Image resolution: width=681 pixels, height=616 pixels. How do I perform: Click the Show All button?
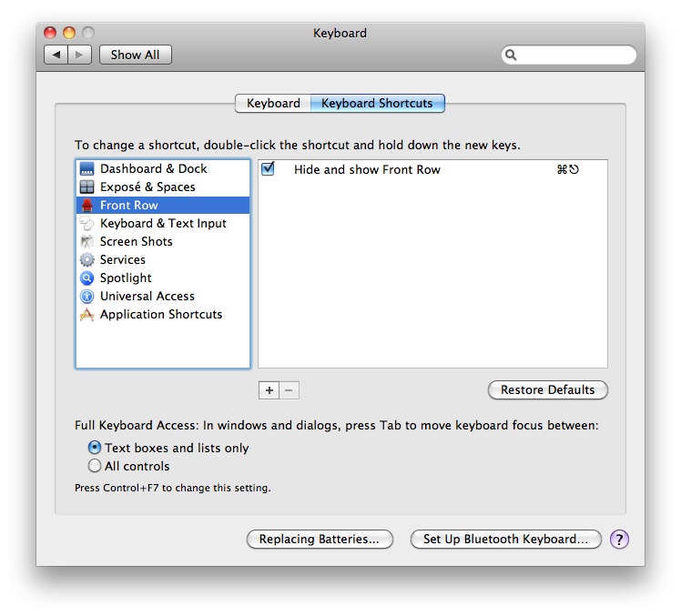[136, 55]
